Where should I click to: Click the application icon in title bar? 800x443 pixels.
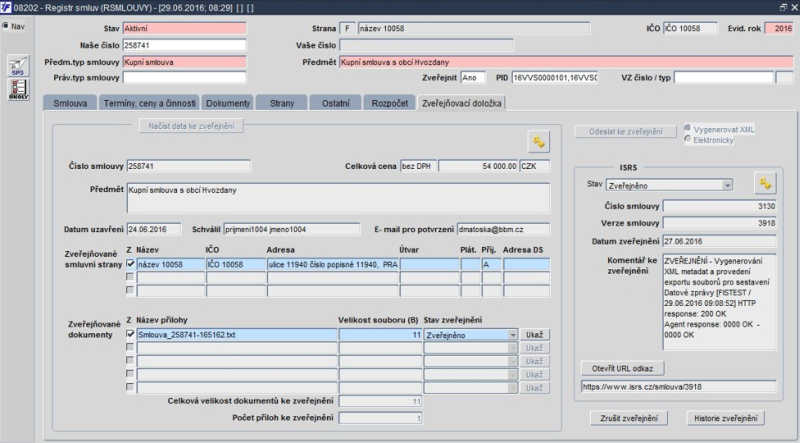[x=7, y=7]
